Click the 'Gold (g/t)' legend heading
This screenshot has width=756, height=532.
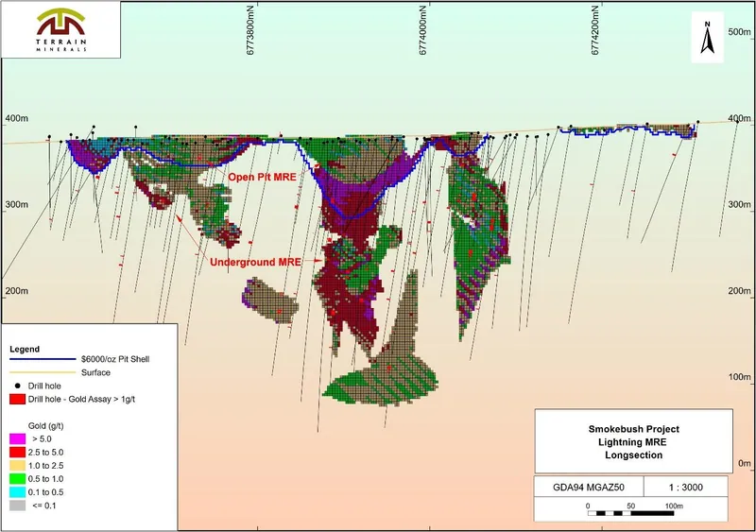pos(45,426)
